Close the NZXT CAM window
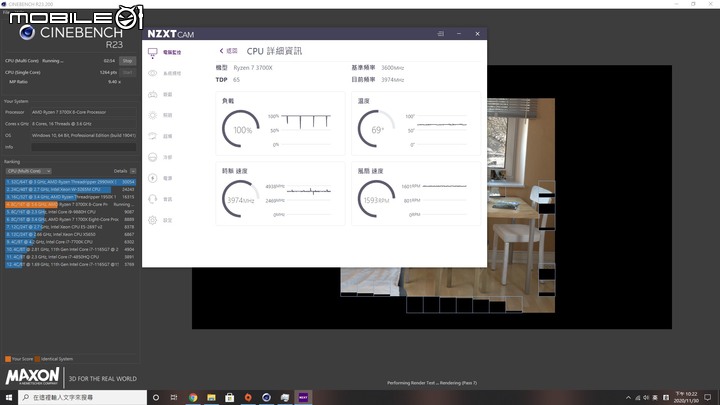Viewport: 720px width, 405px height. coord(478,34)
